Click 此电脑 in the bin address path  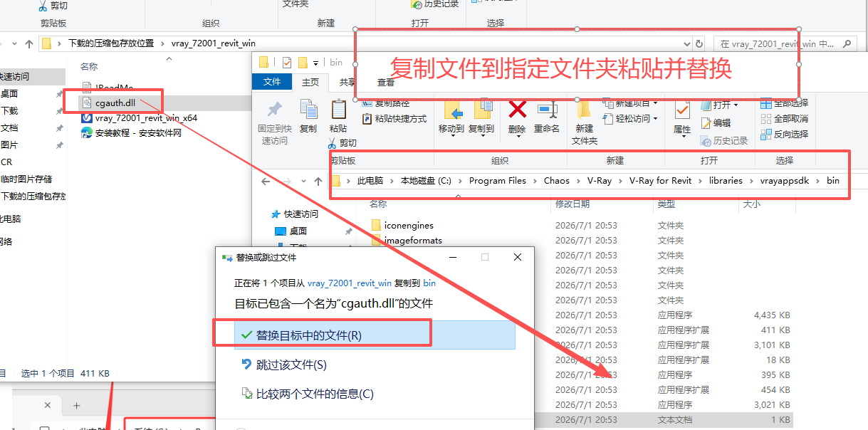tap(370, 181)
